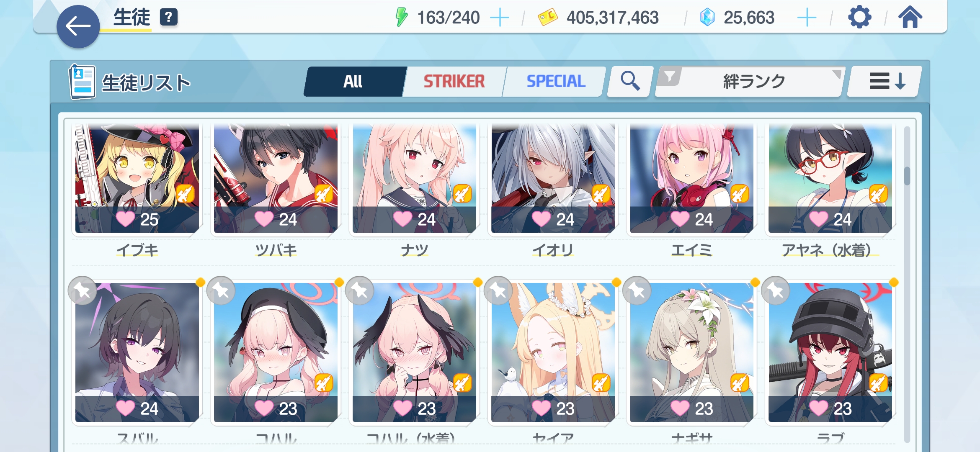Toggle the pin on ラブ's card
This screenshot has height=452, width=980.
[x=776, y=290]
